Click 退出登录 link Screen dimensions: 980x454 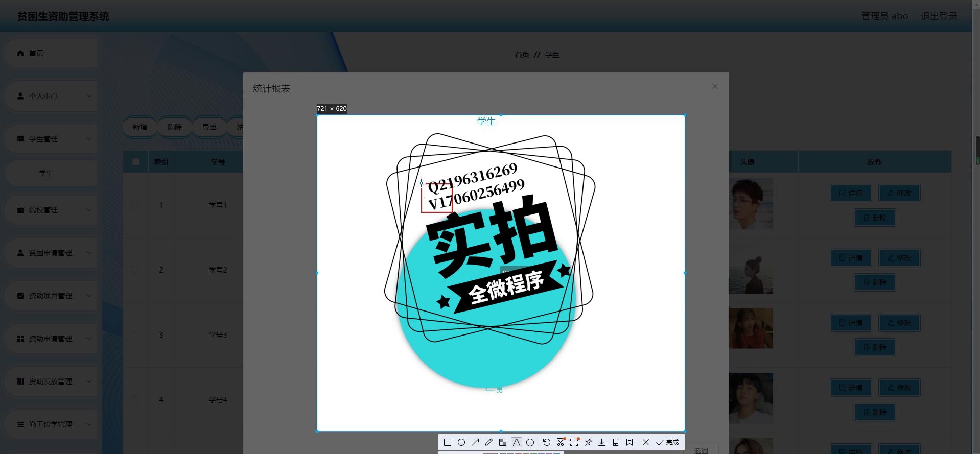(939, 16)
